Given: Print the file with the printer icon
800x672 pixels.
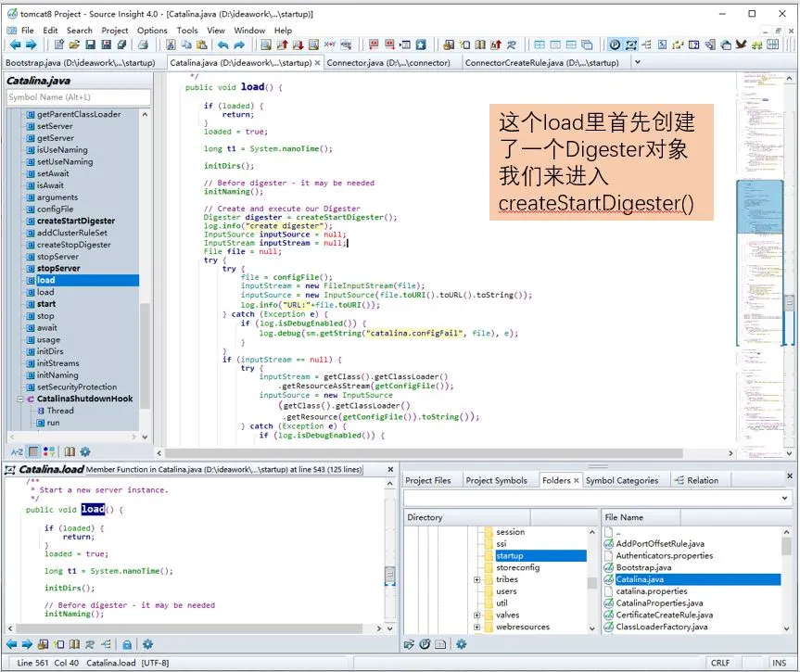Looking at the screenshot, I should pos(144,44).
